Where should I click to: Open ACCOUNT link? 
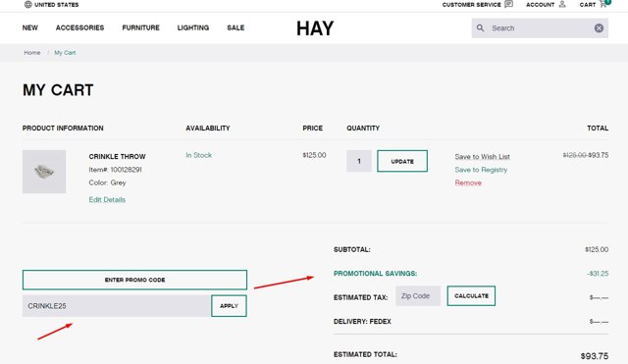pos(540,4)
